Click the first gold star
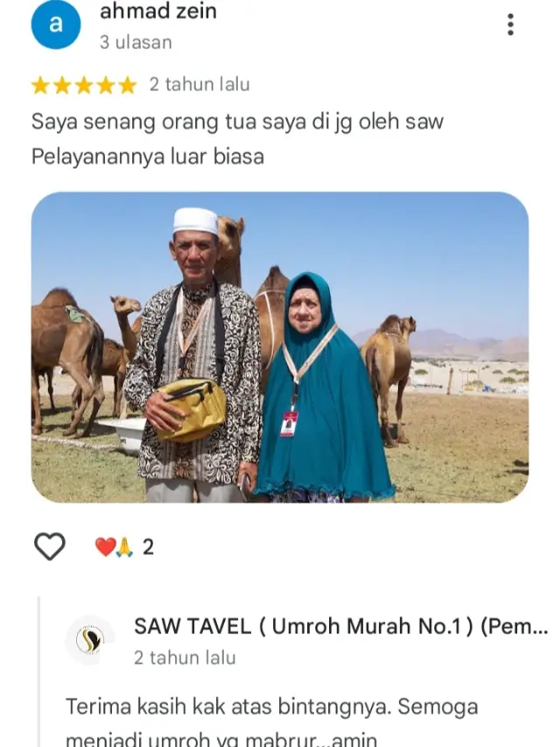The image size is (560, 747). (x=41, y=86)
